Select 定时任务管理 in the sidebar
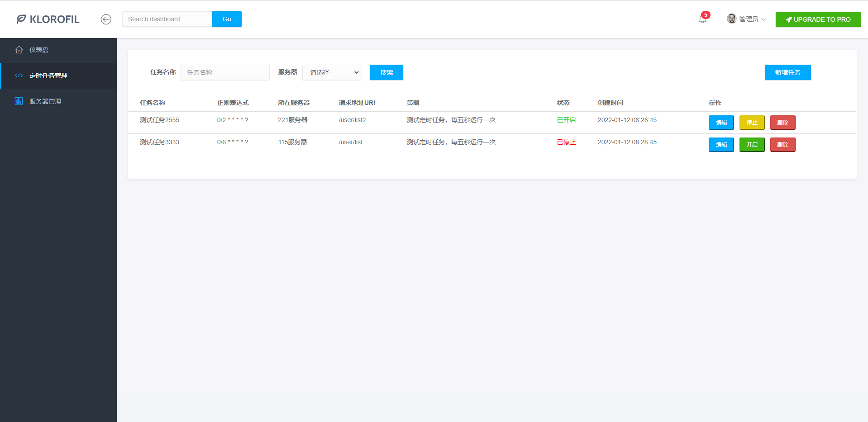Viewport: 868px width, 422px height. 58,76
